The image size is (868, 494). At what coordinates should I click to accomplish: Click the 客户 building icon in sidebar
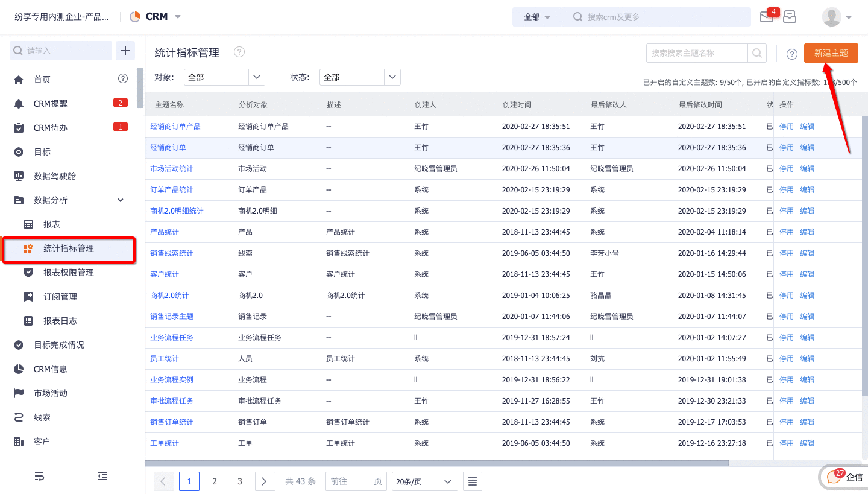(19, 442)
